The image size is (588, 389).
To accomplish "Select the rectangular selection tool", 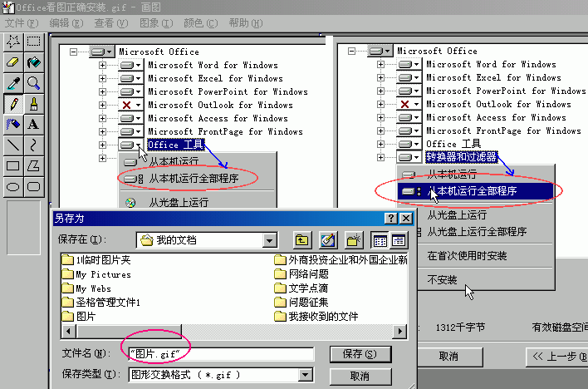I will click(34, 42).
